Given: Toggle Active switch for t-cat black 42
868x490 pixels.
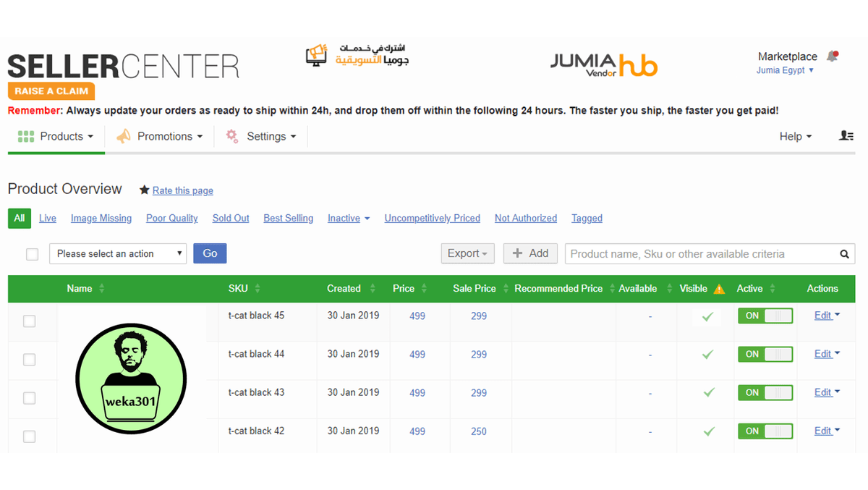Looking at the screenshot, I should (765, 431).
